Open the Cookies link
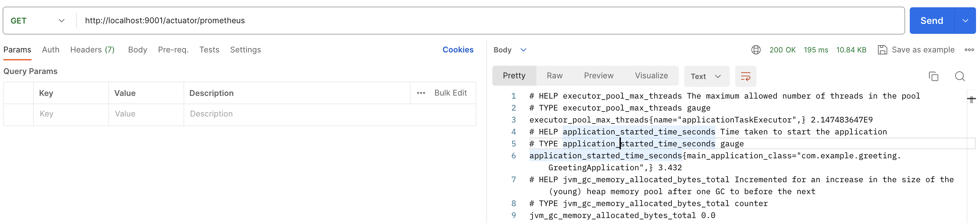The height and width of the screenshot is (223, 980). [x=458, y=50]
